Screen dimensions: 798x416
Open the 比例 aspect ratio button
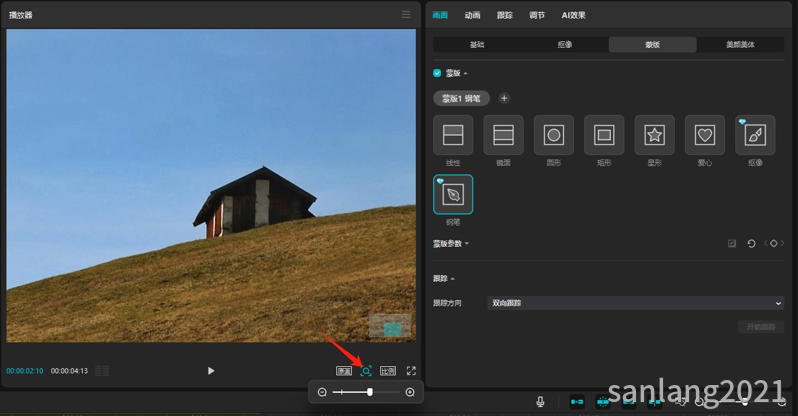[x=388, y=371]
